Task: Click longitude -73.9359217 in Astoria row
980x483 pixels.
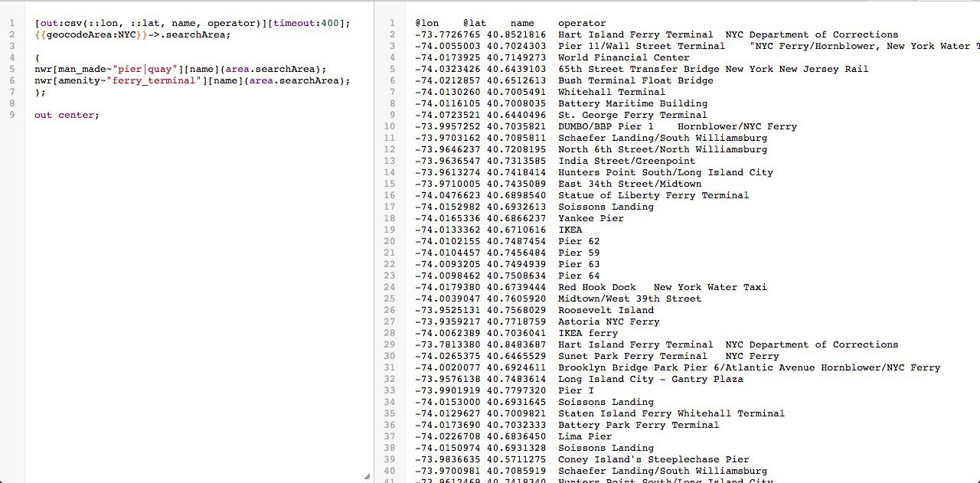Action: (x=448, y=321)
